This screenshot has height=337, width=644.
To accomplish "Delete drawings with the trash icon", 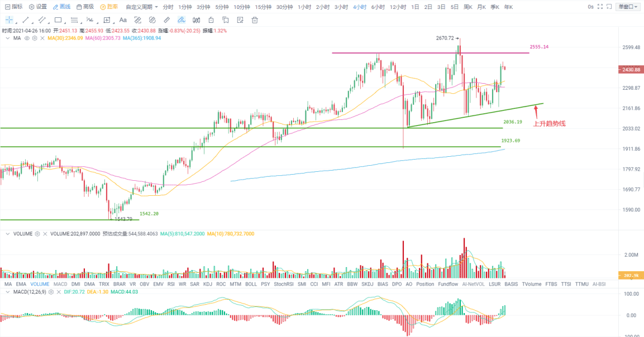I will point(255,20).
